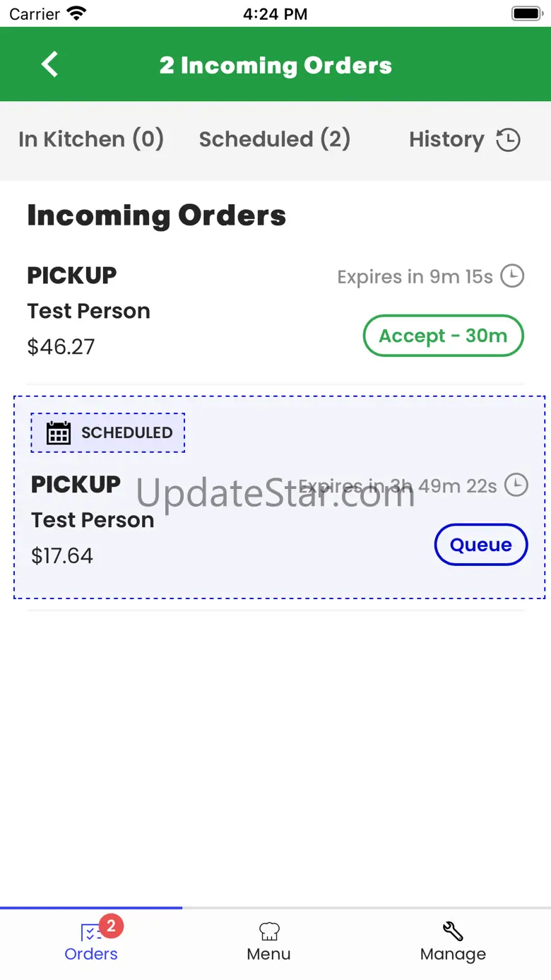Open the History tab label
551x980 pixels.
pos(446,140)
